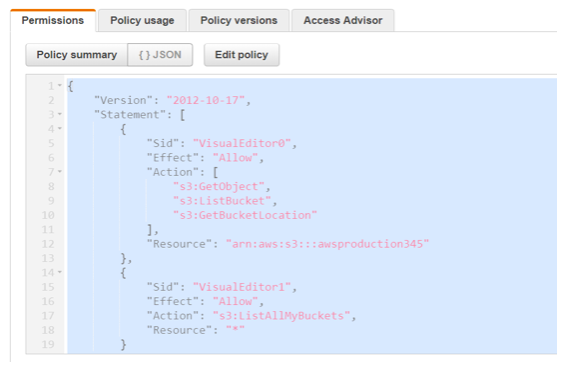Collapse the fold arrow on line 4
The width and height of the screenshot is (572, 369).
coord(60,129)
